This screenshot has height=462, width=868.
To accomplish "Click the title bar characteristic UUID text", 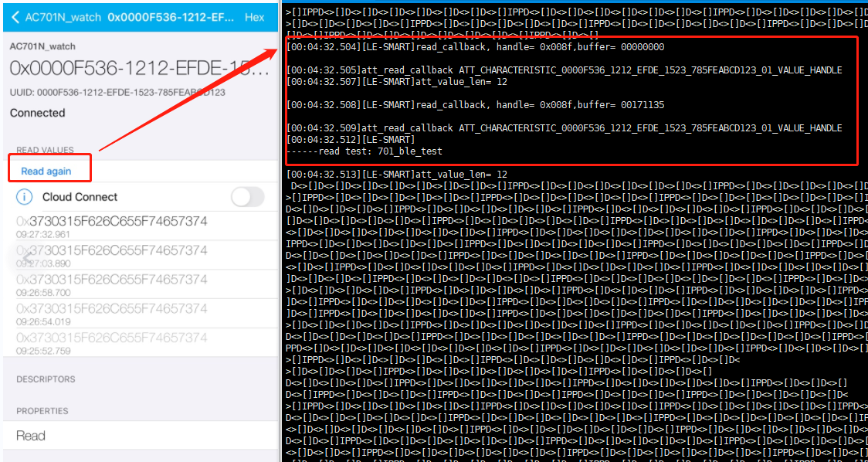I will (170, 17).
